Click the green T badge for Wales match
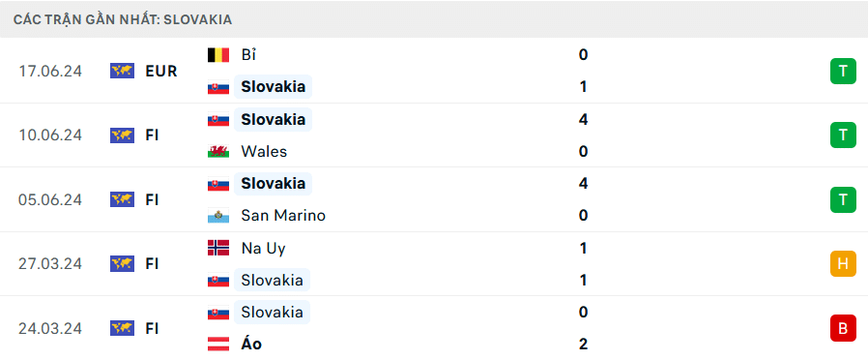 [843, 135]
